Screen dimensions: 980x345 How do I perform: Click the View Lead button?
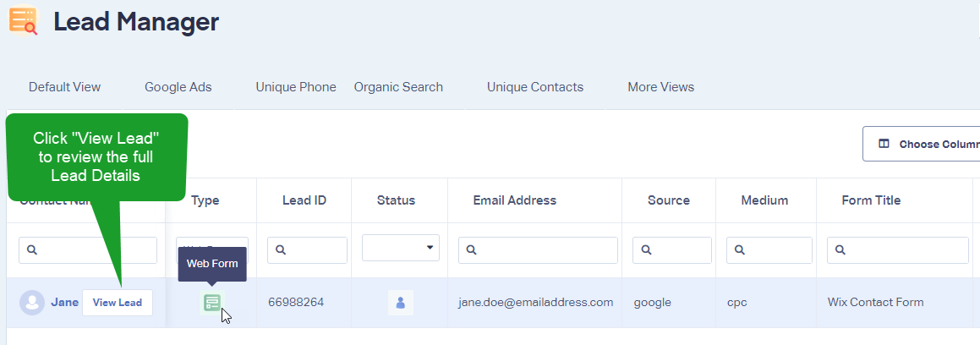coord(118,303)
